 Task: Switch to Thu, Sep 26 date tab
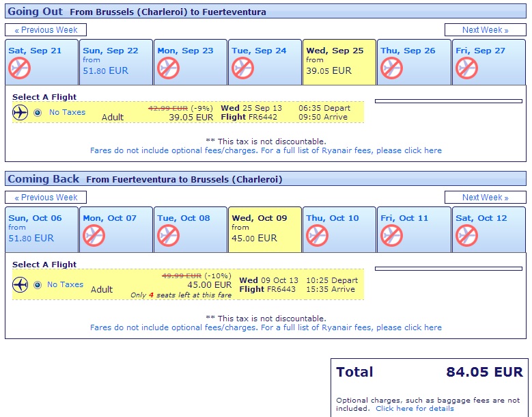pos(414,62)
